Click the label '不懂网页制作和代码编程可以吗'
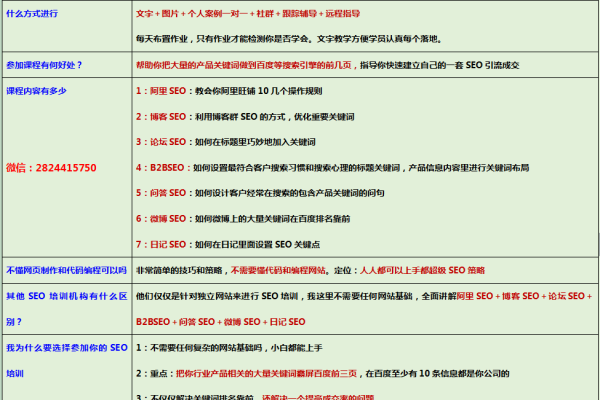Screen dimensions: 600x400 [66, 270]
